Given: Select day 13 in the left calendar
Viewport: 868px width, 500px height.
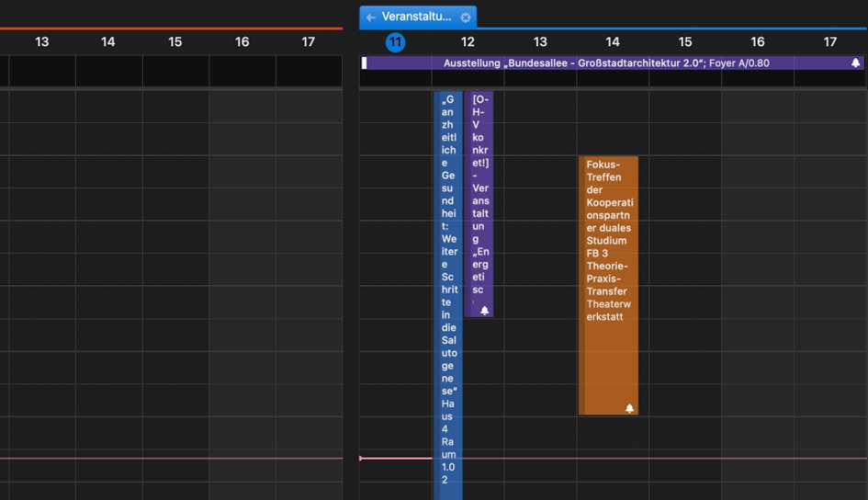Looking at the screenshot, I should pyautogui.click(x=41, y=42).
